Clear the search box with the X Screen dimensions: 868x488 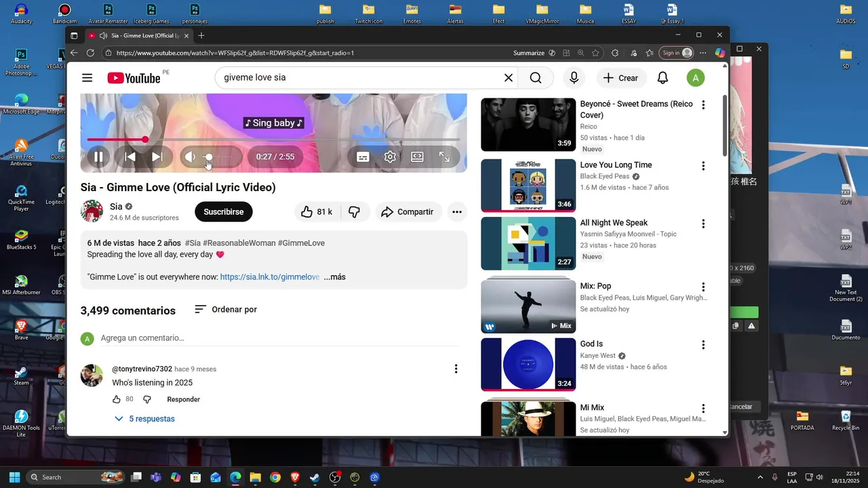508,78
